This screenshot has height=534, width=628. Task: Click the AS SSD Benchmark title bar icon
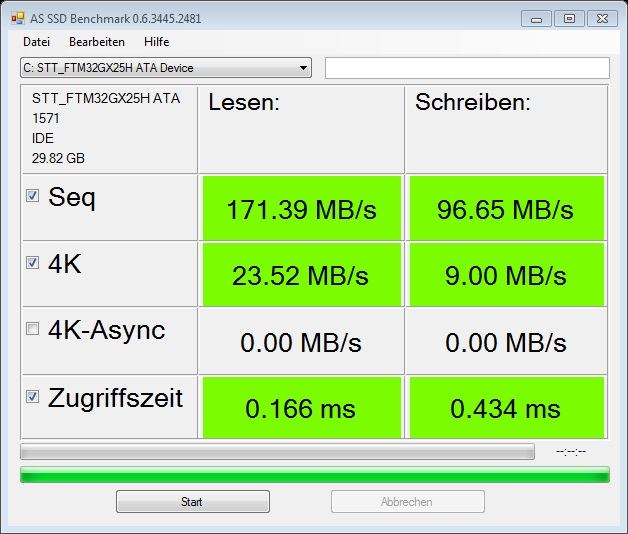point(18,18)
